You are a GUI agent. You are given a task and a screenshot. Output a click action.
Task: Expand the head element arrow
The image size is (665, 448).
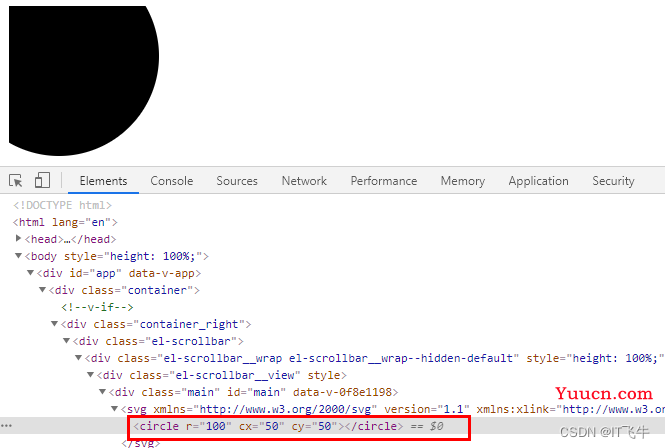18,238
